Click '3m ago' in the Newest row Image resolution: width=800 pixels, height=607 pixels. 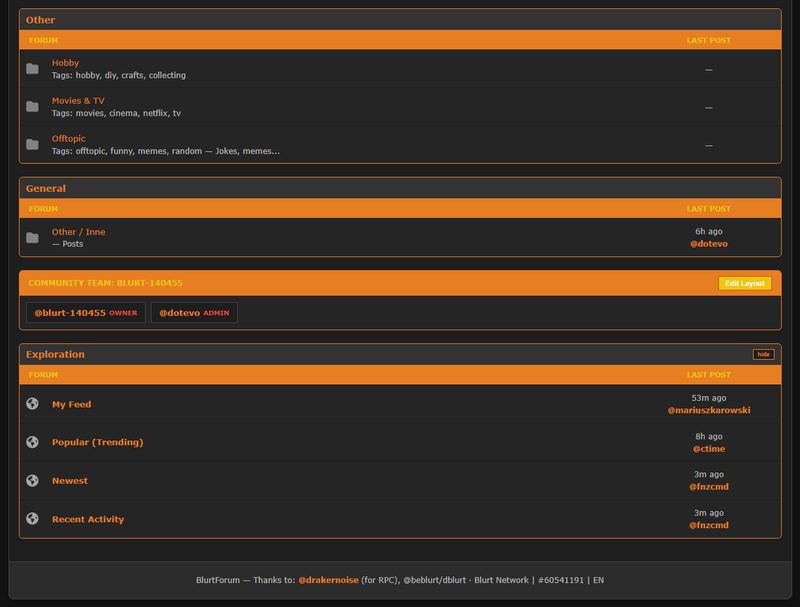pyautogui.click(x=709, y=474)
